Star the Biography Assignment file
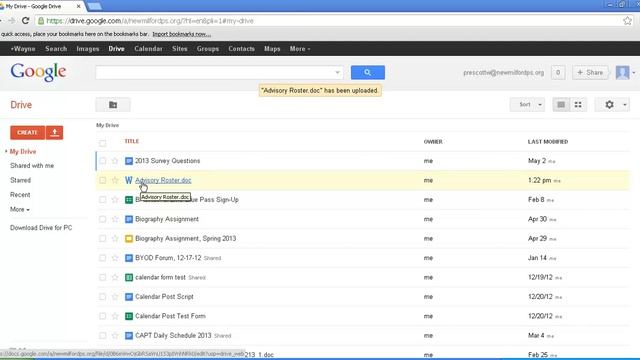Viewport: 640px width, 360px height. click(x=115, y=219)
